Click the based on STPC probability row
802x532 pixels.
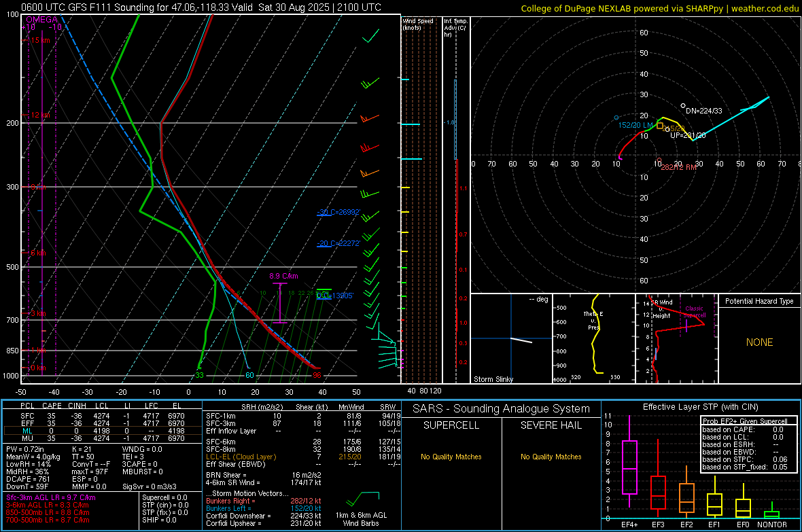[745, 459]
